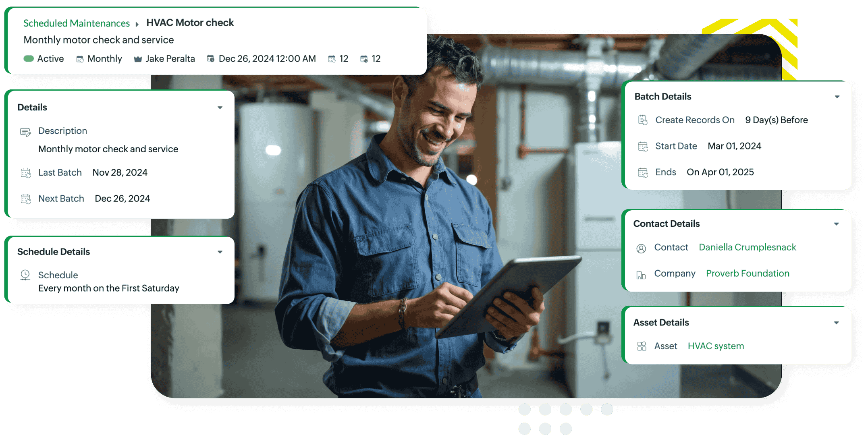
Task: Toggle the green Active status pill
Action: 29,59
